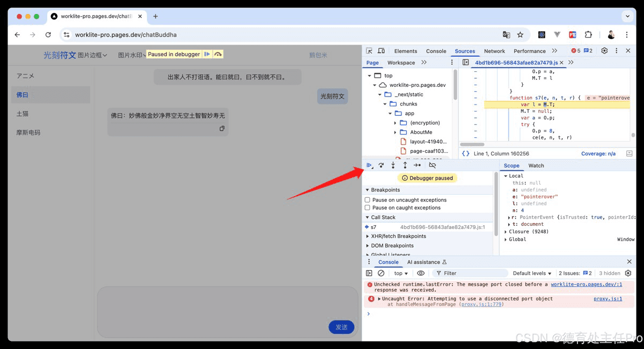
Task: Enable Pause on uncaught exceptions
Action: point(368,200)
